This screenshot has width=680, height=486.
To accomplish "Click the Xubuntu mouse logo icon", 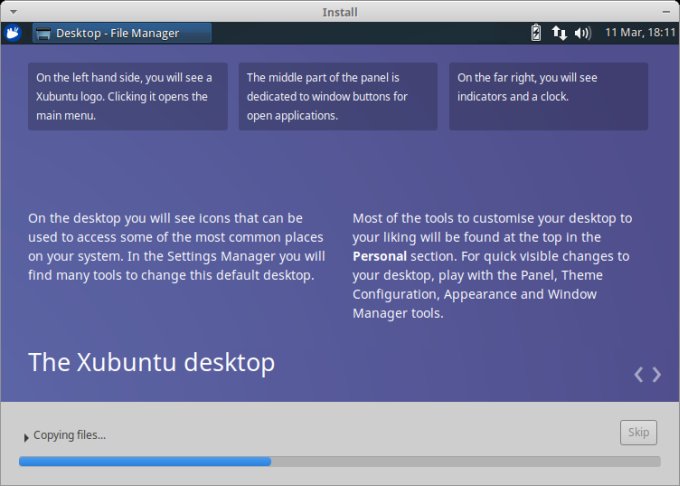I will [x=13, y=33].
